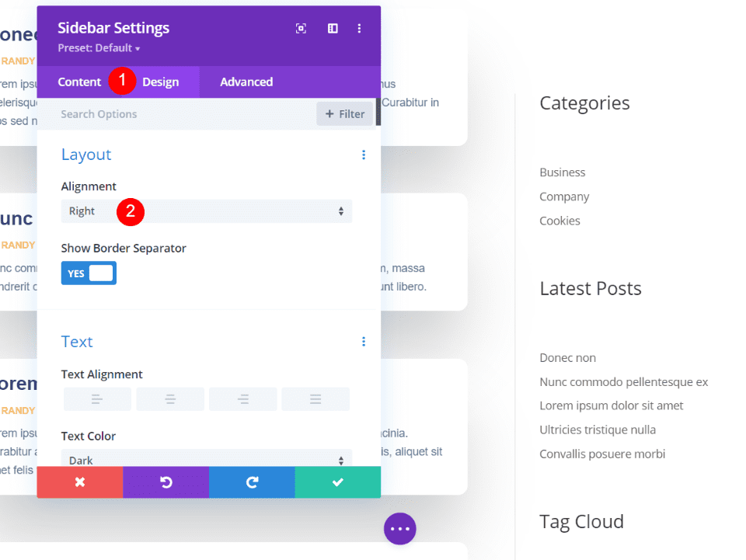
Task: Select left text alignment
Action: point(97,398)
